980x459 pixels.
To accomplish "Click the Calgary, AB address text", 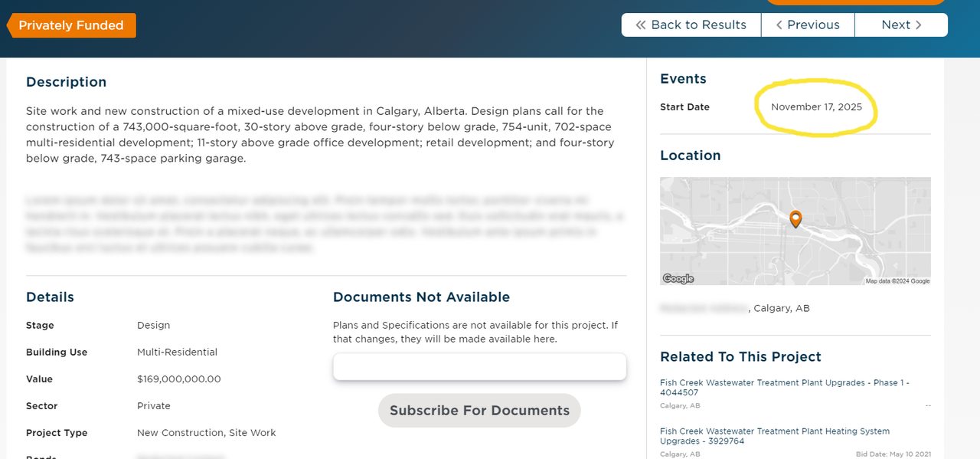I will (x=782, y=308).
